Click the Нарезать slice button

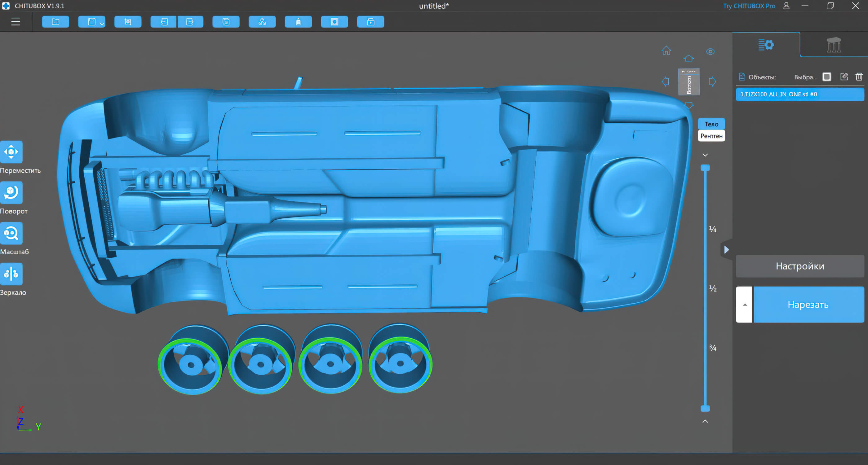808,305
